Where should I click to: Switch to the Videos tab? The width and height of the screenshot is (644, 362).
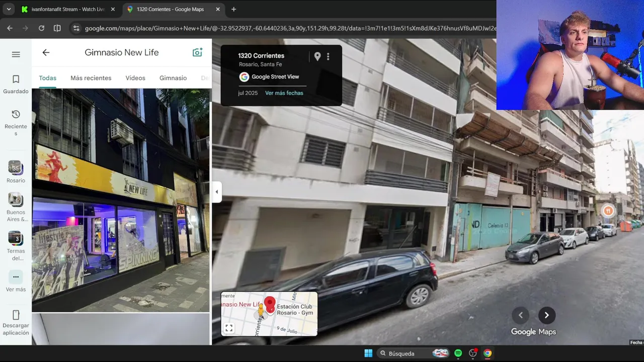(x=135, y=78)
